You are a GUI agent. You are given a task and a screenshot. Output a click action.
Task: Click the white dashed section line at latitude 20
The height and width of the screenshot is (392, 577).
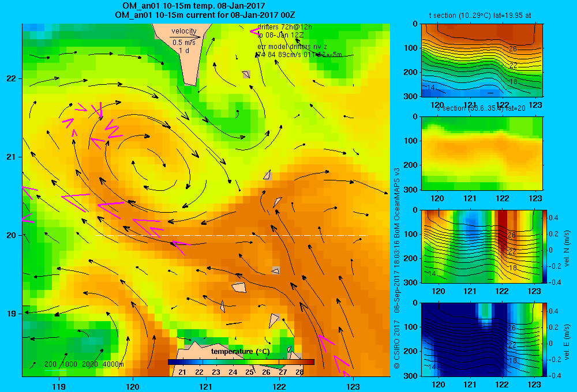[231, 235]
